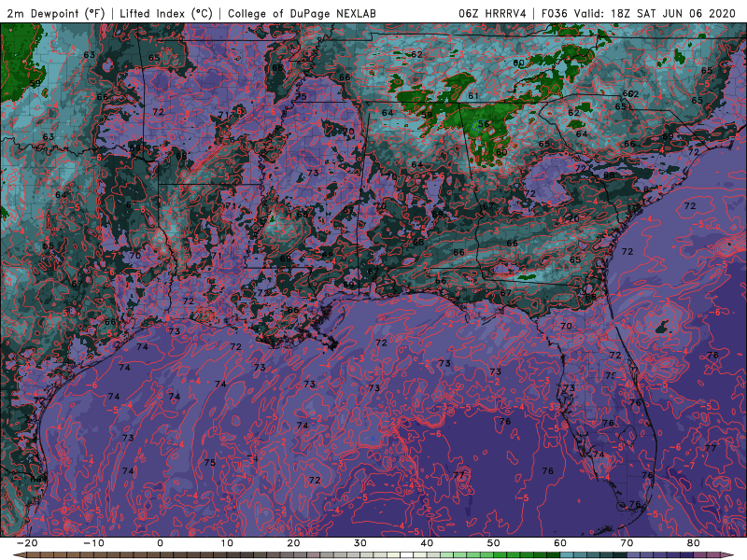Click the '10' color scale label
Image resolution: width=747 pixels, height=560 pixels.
pyautogui.click(x=227, y=543)
